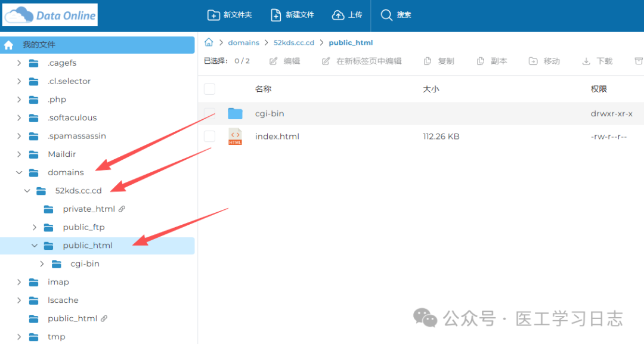Toggle the select-all checkbox in header
The height and width of the screenshot is (344, 644).
(209, 89)
